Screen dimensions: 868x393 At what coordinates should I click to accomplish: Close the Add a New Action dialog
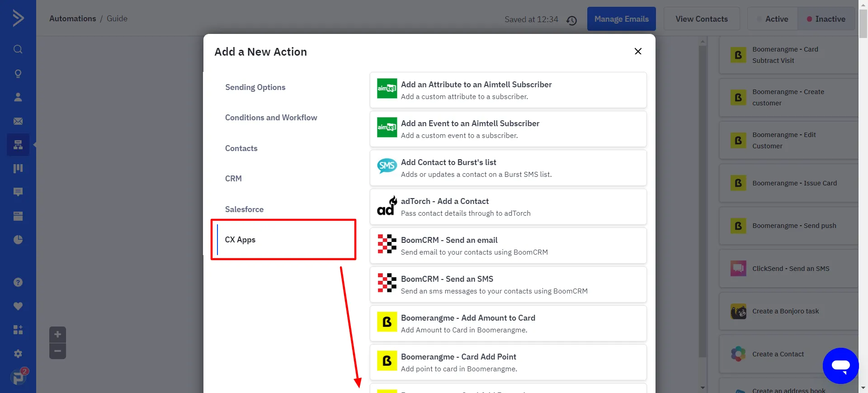point(638,51)
